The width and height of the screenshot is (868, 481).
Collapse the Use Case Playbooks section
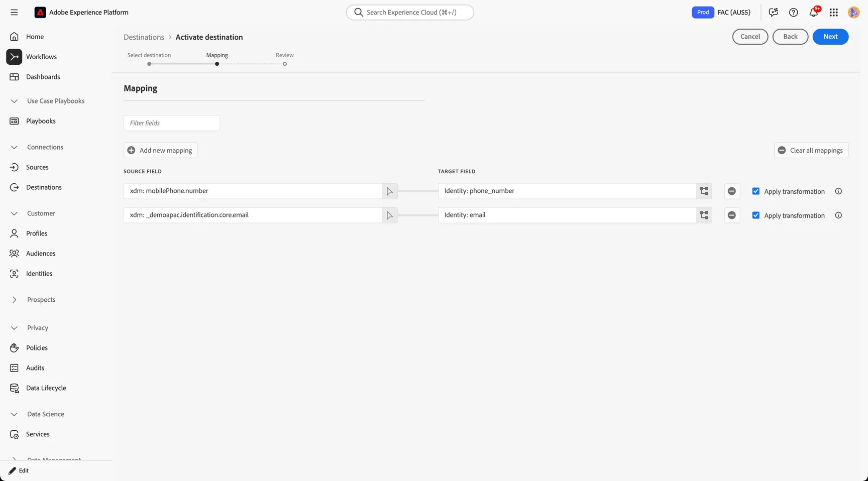coord(14,101)
